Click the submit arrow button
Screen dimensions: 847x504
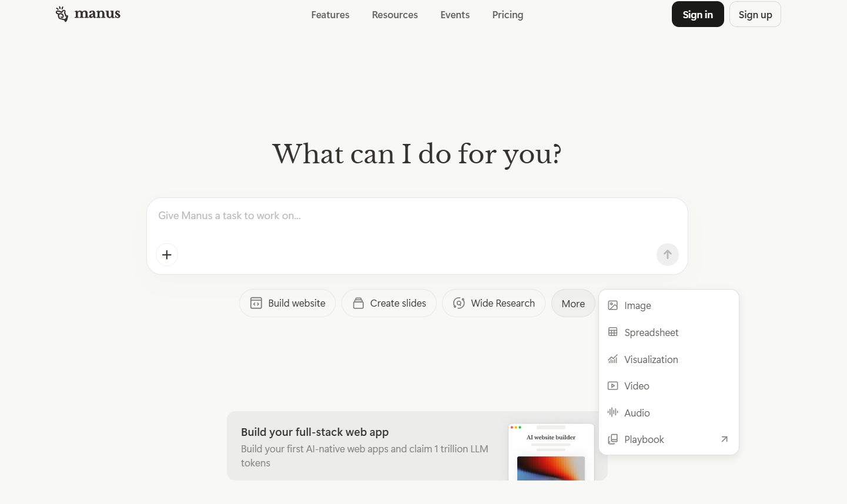tap(667, 254)
